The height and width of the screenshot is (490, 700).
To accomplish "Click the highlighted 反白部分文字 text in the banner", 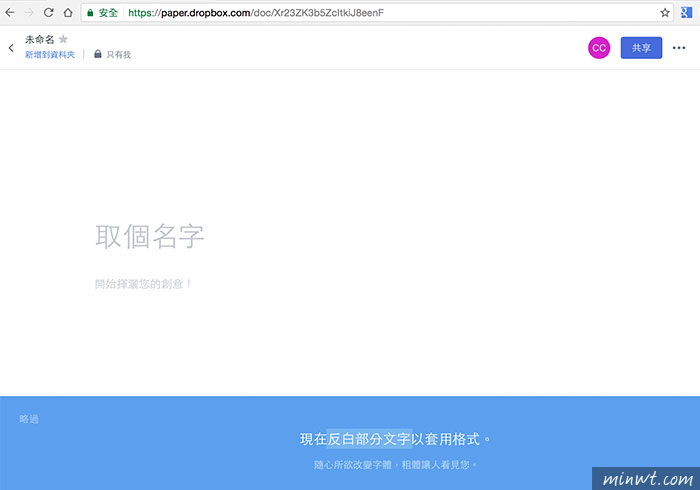I will click(369, 439).
